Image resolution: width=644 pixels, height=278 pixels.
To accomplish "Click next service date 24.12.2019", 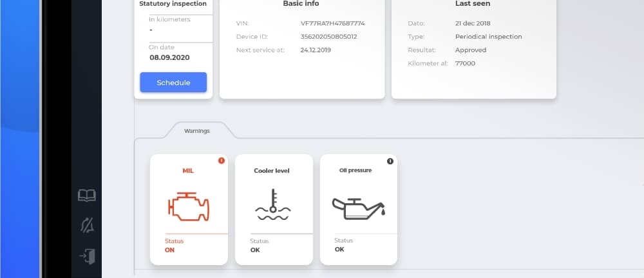I will coord(316,50).
